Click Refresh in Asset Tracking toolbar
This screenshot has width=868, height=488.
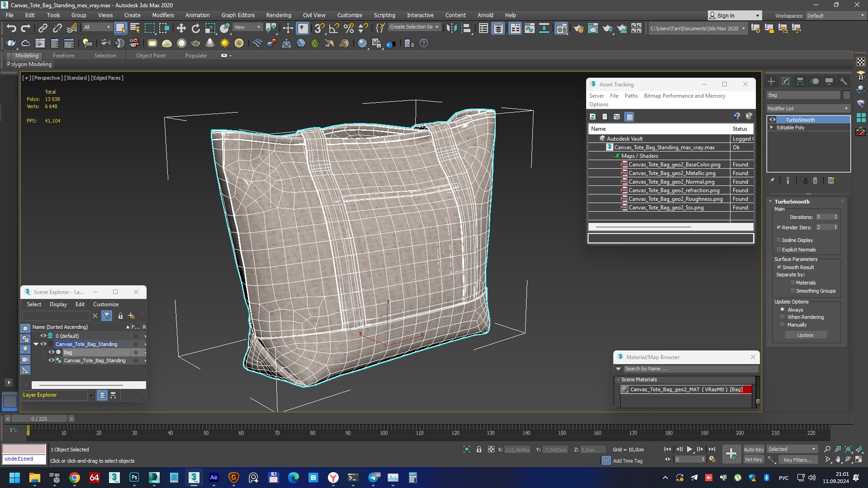[593, 117]
